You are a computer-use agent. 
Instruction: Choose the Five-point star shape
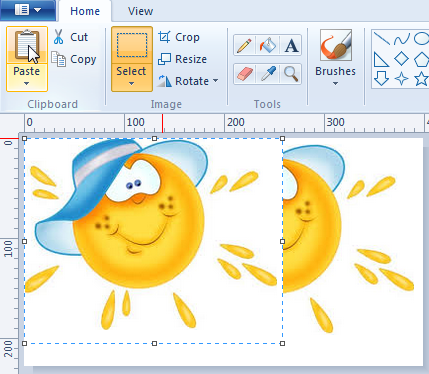(x=421, y=78)
